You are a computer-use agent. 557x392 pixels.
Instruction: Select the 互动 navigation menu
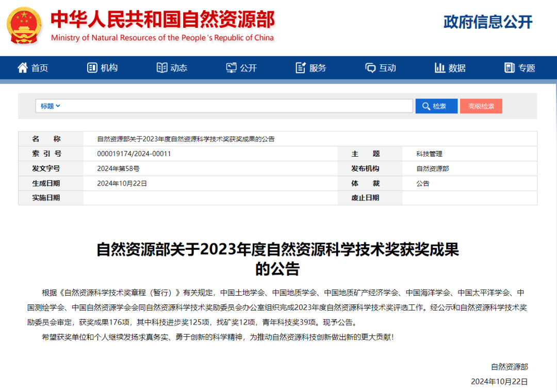(387, 68)
